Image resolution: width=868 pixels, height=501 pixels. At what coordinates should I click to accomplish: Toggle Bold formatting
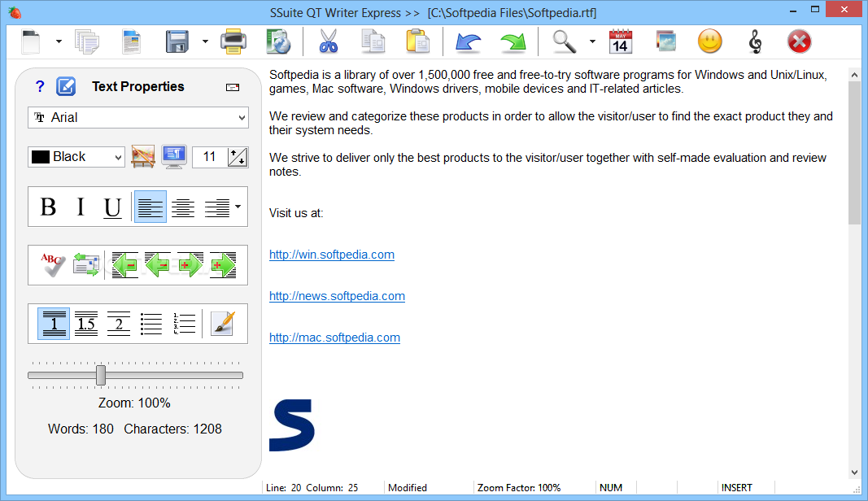click(48, 207)
